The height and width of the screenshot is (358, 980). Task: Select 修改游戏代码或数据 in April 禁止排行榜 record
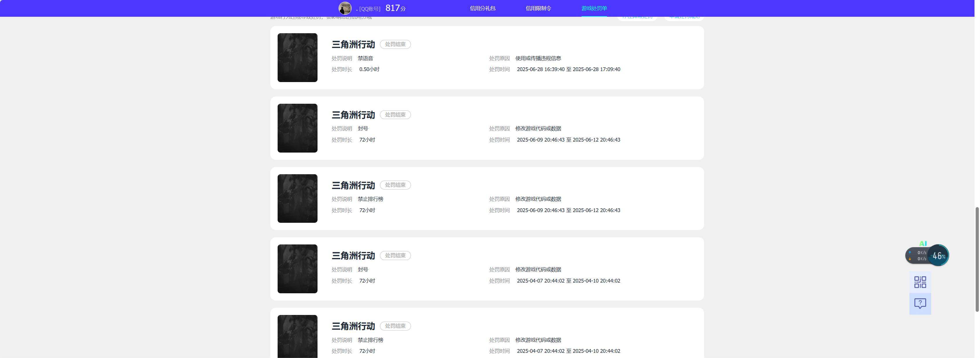pos(538,340)
